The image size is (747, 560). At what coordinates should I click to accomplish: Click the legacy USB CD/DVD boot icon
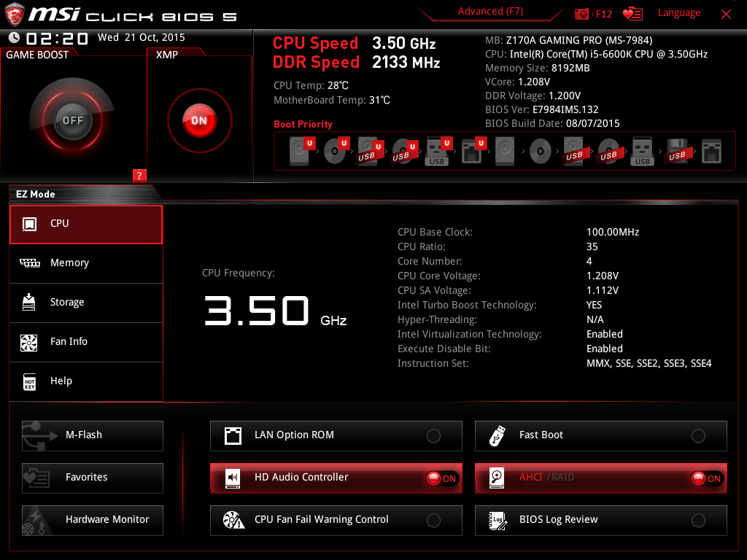point(608,152)
